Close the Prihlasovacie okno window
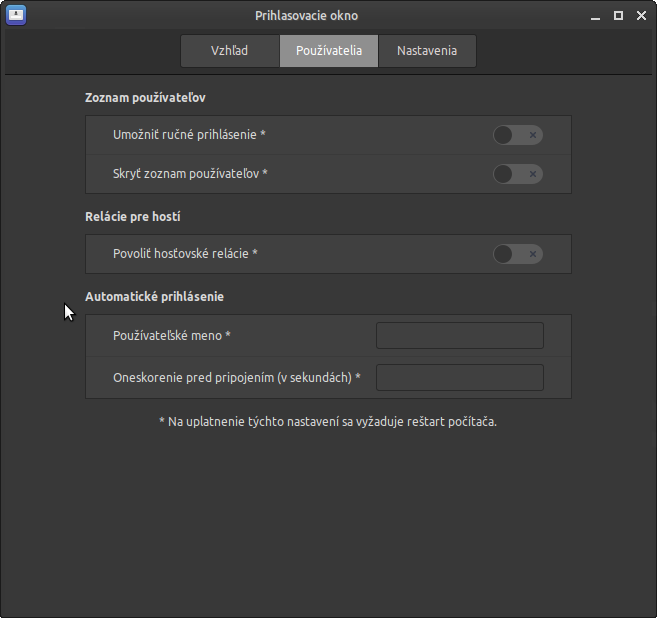Screen dimensions: 657x618 [x=640, y=16]
